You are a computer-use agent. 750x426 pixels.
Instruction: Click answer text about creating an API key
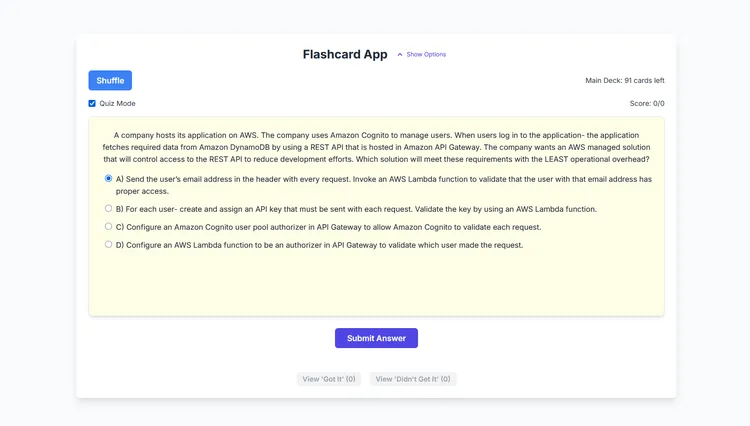coord(356,209)
